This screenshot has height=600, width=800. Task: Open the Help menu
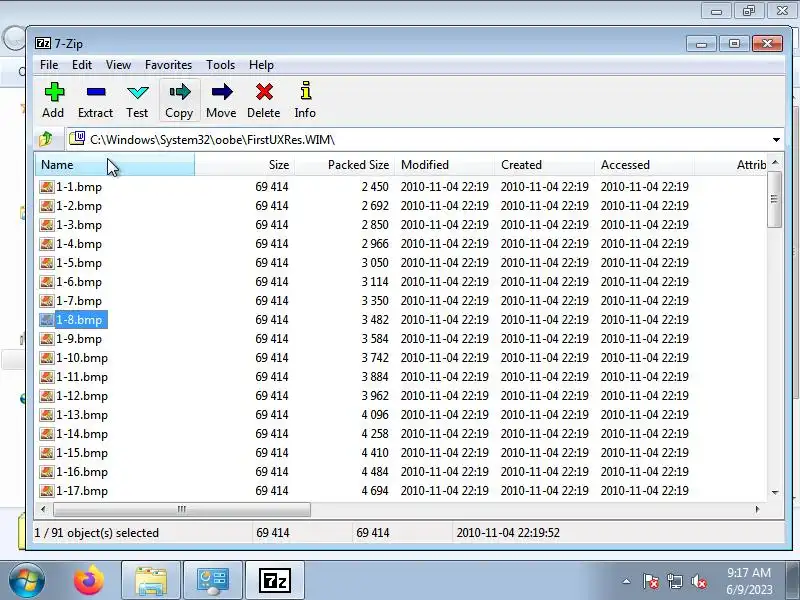click(261, 65)
